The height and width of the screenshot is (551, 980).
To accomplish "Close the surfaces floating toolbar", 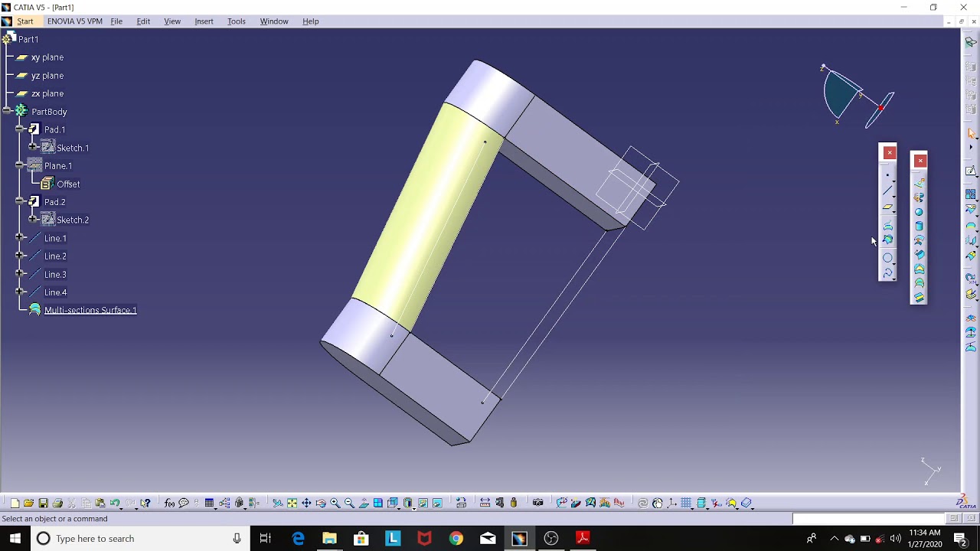I will tap(920, 160).
